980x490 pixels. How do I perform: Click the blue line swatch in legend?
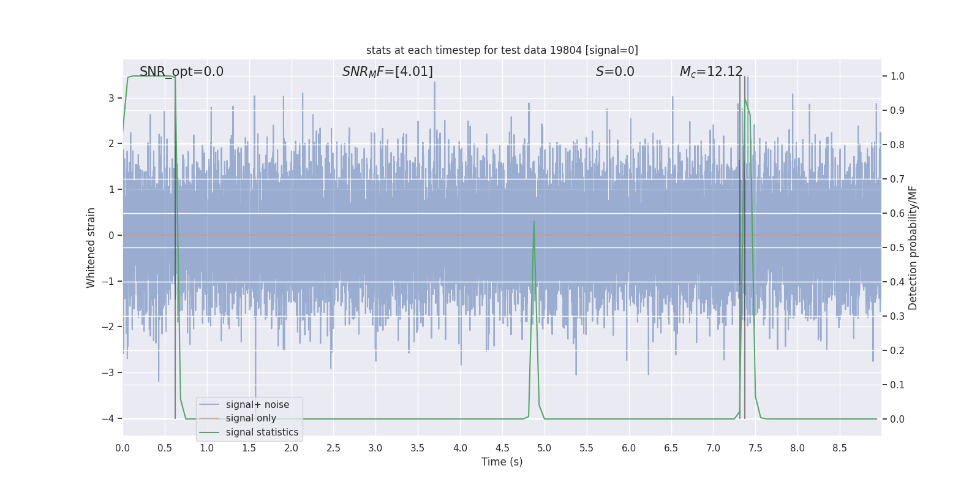tap(209, 405)
